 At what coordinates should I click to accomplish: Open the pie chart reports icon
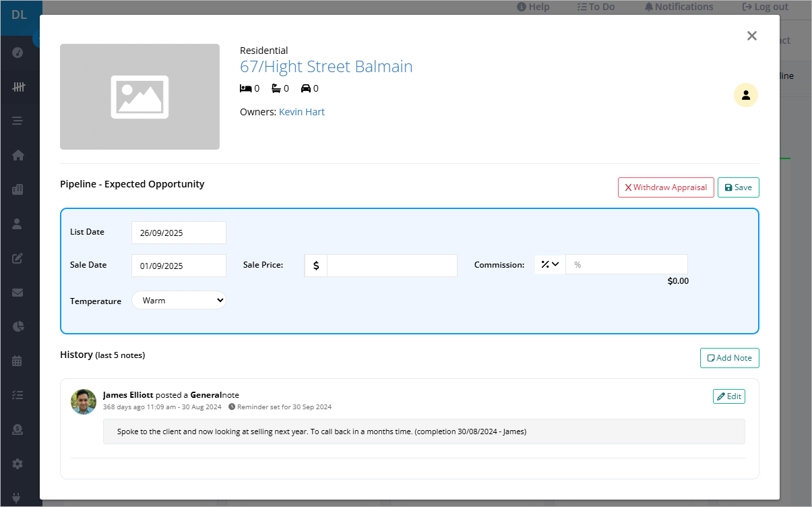point(19,326)
